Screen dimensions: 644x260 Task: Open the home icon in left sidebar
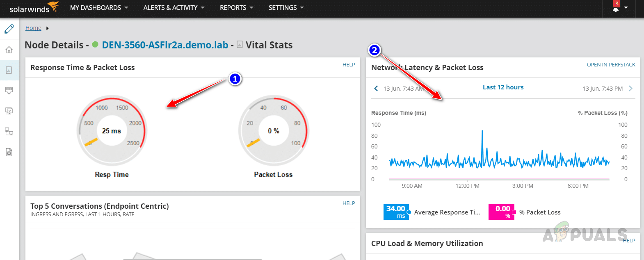coord(9,50)
